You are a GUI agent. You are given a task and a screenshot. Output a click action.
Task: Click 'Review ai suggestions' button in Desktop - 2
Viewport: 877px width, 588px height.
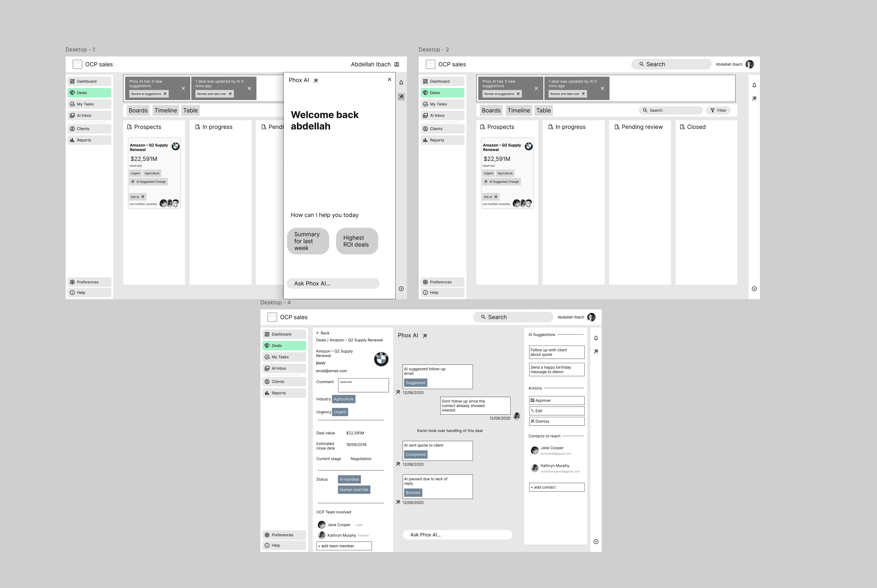pos(502,94)
